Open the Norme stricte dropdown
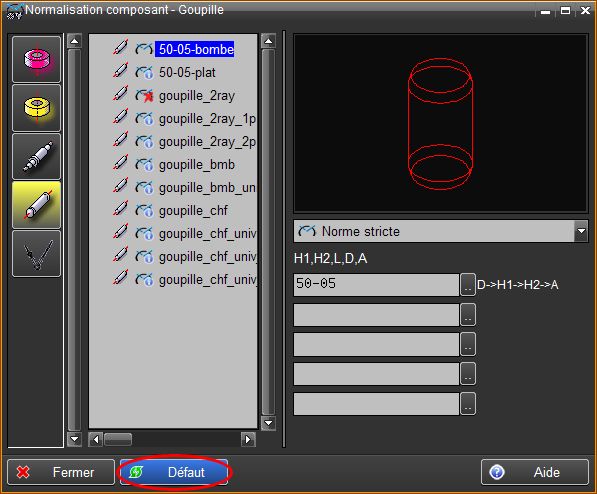Screen dimensions: 597x494 pyautogui.click(x=581, y=231)
